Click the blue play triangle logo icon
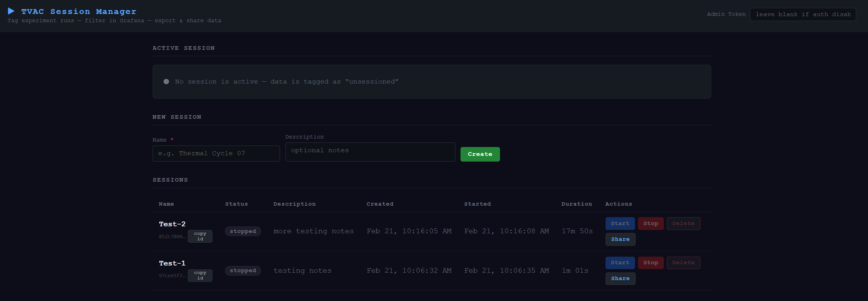The height and width of the screenshot is (301, 868). pyautogui.click(x=11, y=11)
